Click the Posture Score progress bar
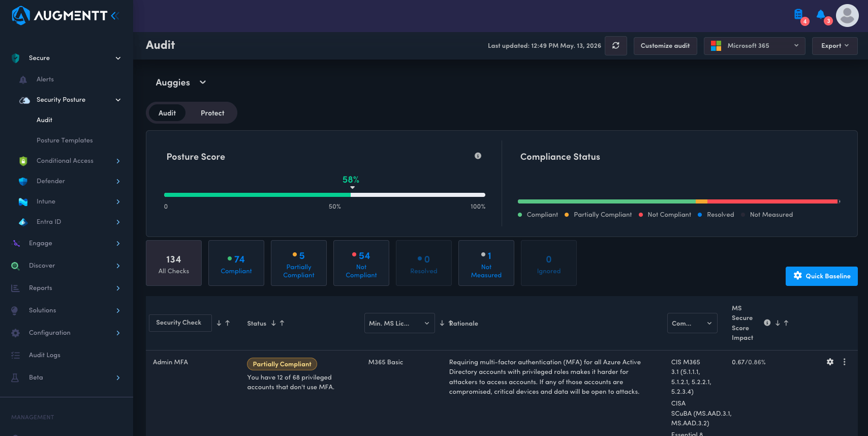Viewport: 868px width, 436px height. coord(325,195)
